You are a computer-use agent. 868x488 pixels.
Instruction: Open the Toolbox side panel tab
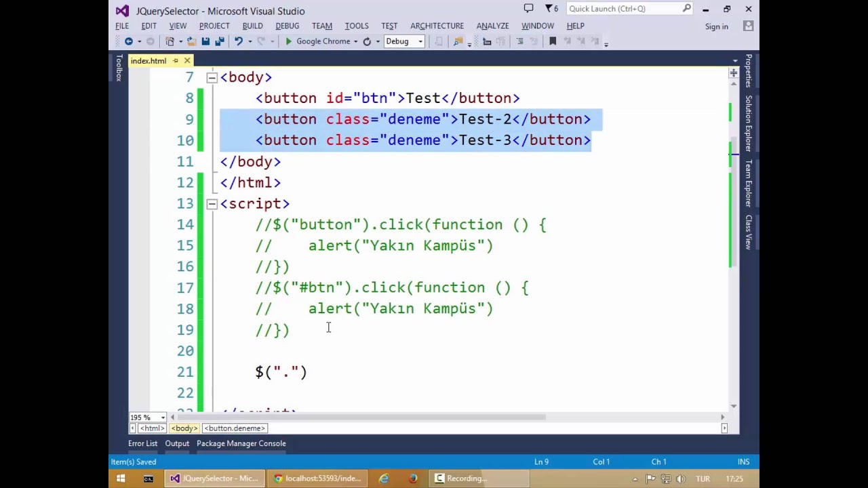point(119,69)
